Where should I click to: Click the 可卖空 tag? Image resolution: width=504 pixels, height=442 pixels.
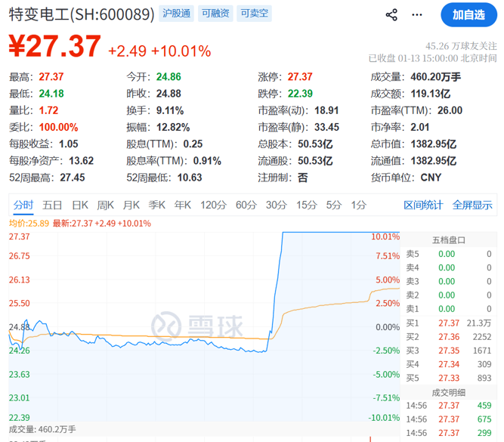254,14
